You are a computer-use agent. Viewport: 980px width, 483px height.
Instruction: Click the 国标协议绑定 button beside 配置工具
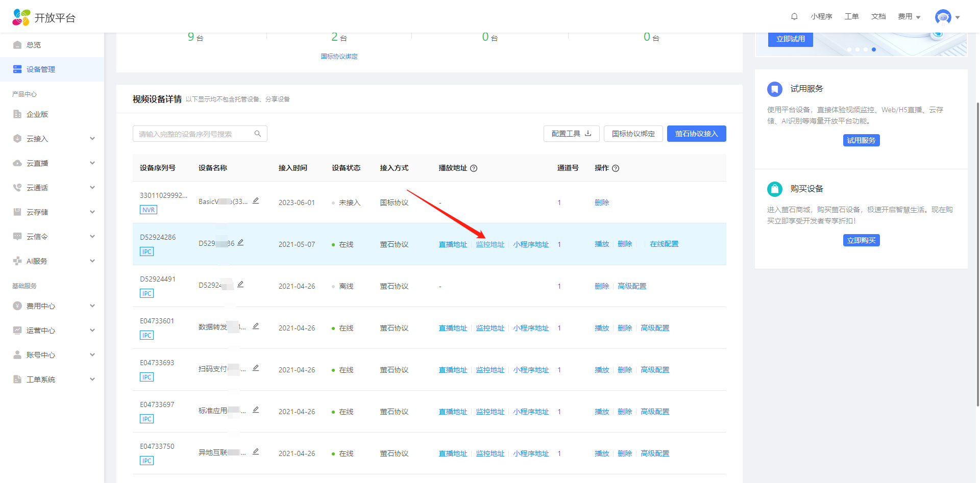coord(633,134)
